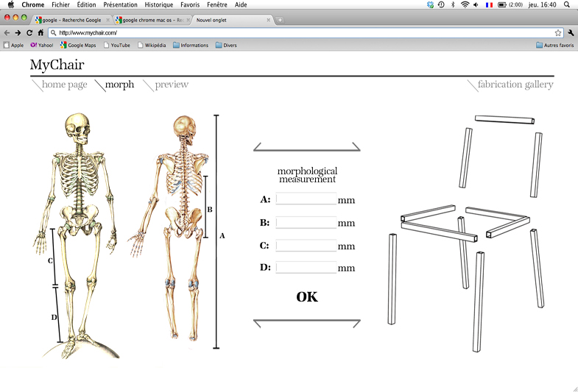Open the morph page link

[119, 85]
